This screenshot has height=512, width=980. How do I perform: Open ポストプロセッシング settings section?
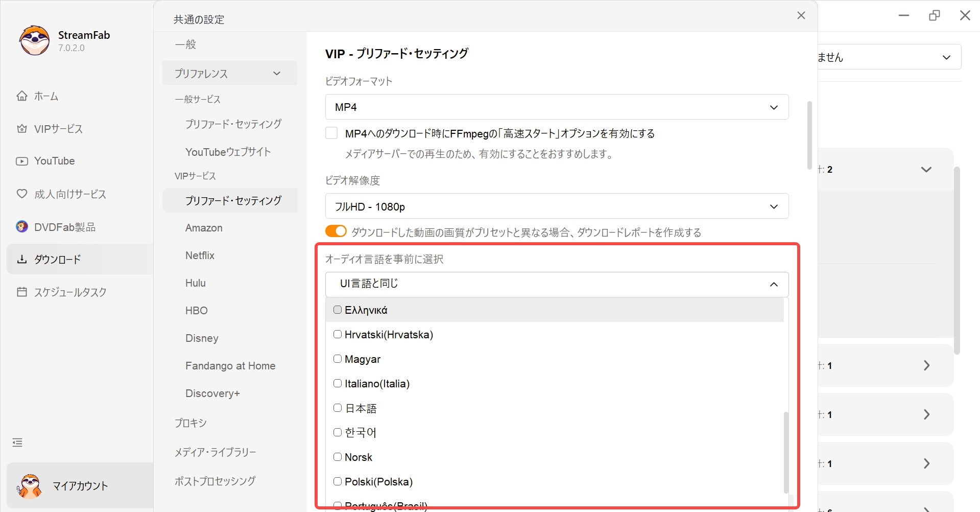[x=215, y=481]
